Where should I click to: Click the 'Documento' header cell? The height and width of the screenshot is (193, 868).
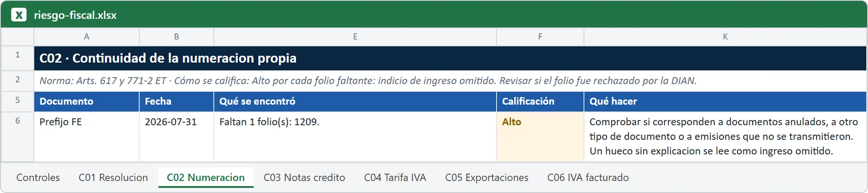click(87, 101)
